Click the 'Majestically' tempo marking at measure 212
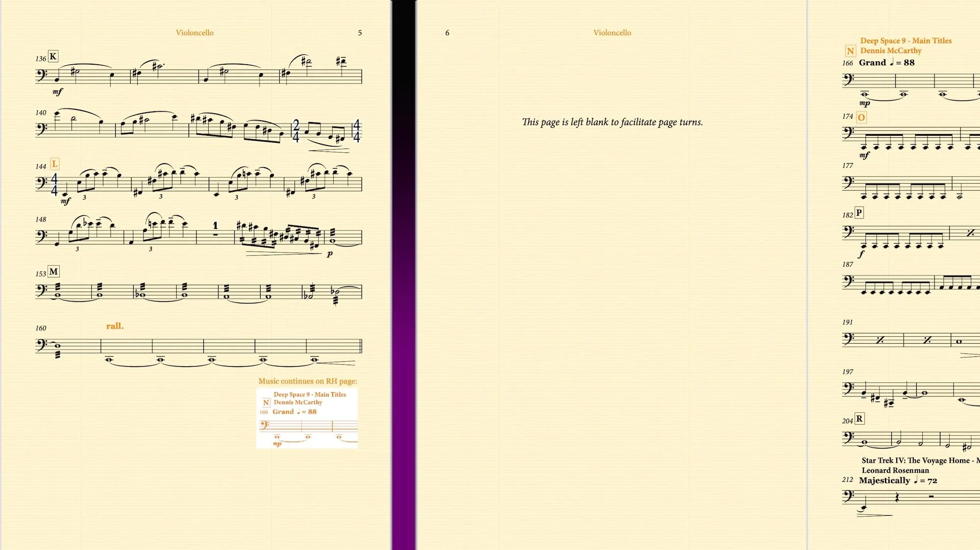The width and height of the screenshot is (980, 550). coord(884,480)
